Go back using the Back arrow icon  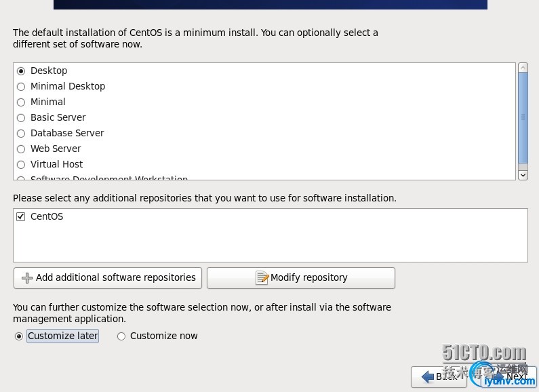pyautogui.click(x=428, y=376)
